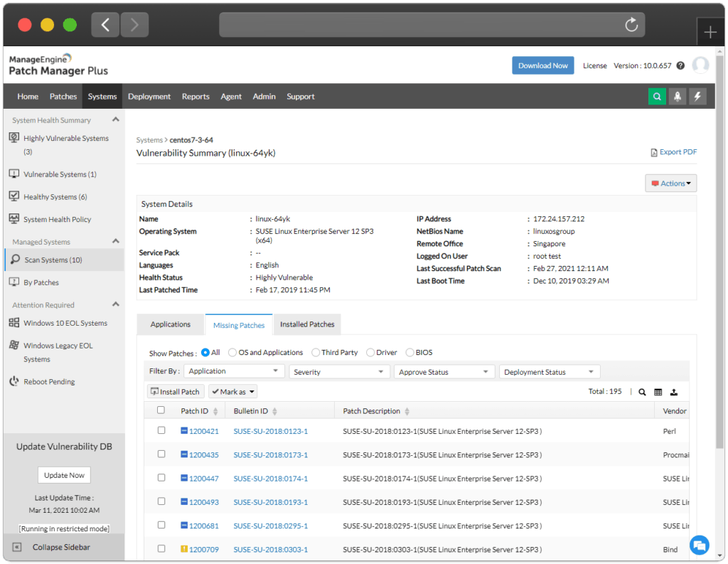Image resolution: width=728 pixels, height=564 pixels.
Task: Click the Reboot Pending power icon
Action: pos(14,381)
